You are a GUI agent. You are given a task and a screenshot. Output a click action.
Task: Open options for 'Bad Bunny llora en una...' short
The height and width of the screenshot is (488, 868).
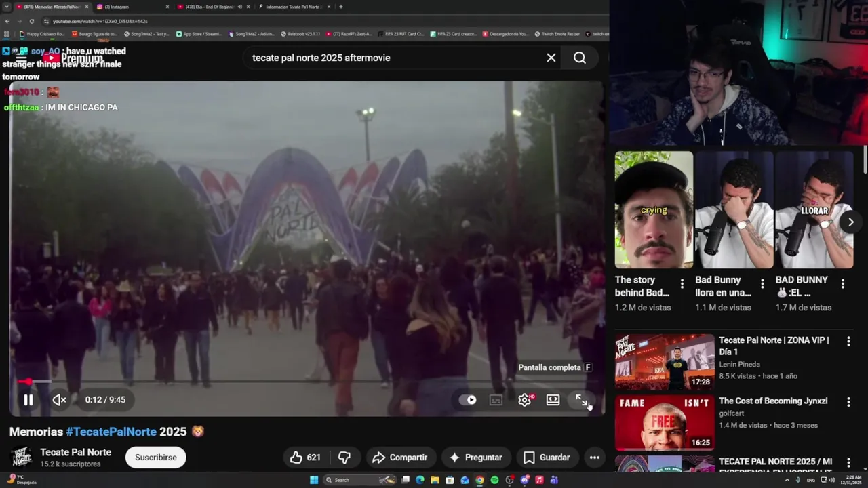pyautogui.click(x=762, y=284)
